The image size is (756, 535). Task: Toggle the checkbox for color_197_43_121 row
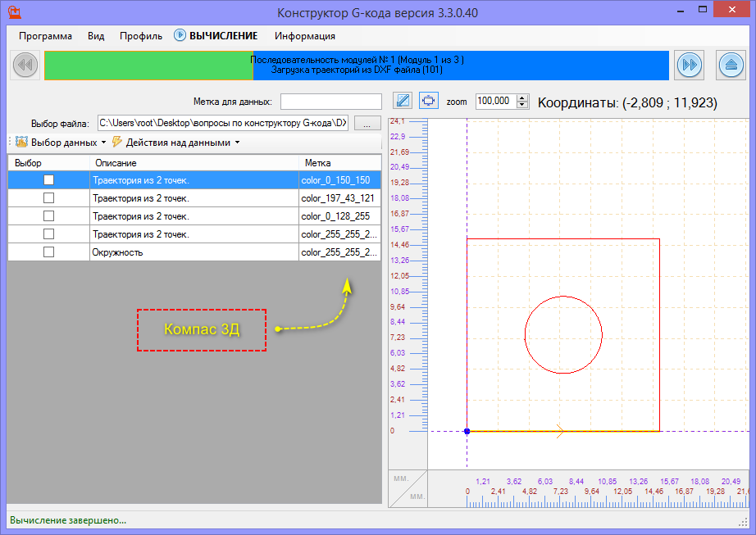pos(48,198)
